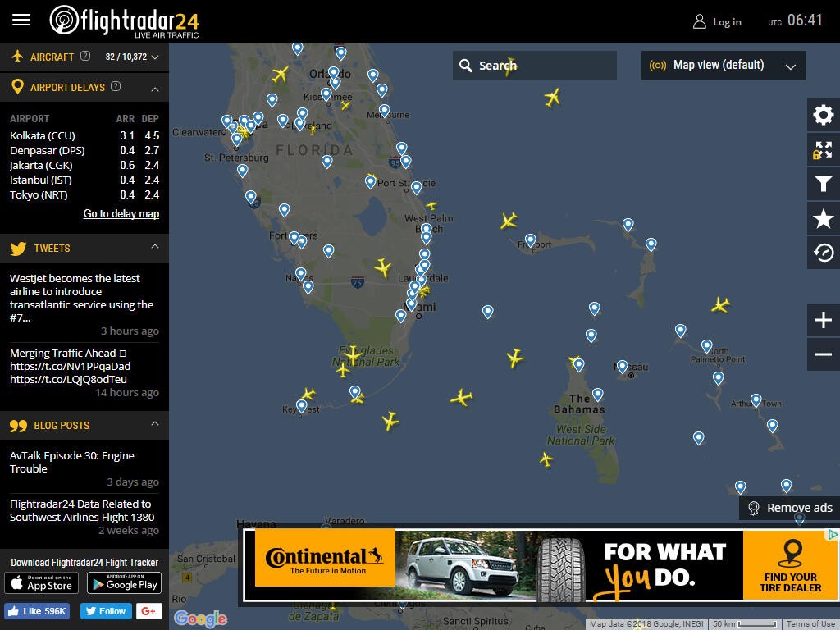Open the Terms of Use link
Viewport: 840px width, 630px height.
tap(810, 624)
